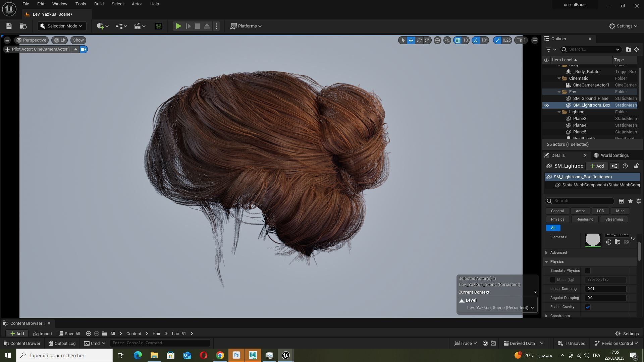Image resolution: width=644 pixels, height=362 pixels.
Task: Open the play options three-dot menu
Action: [x=216, y=26]
